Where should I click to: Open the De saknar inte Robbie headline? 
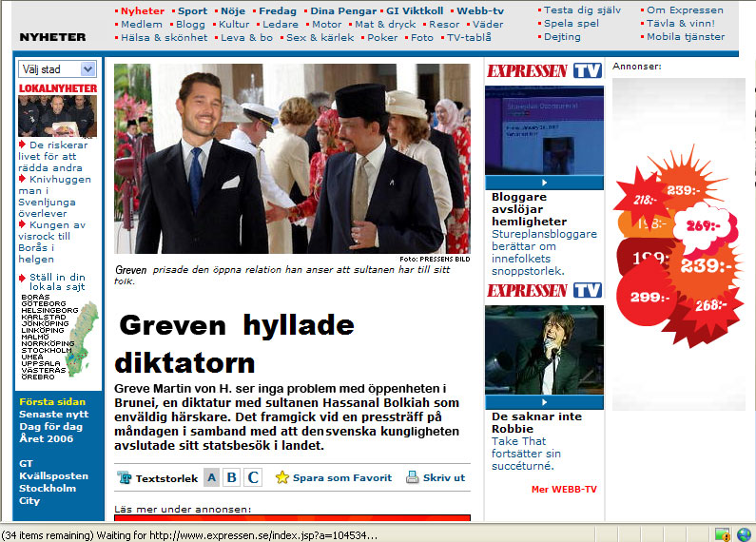click(536, 422)
